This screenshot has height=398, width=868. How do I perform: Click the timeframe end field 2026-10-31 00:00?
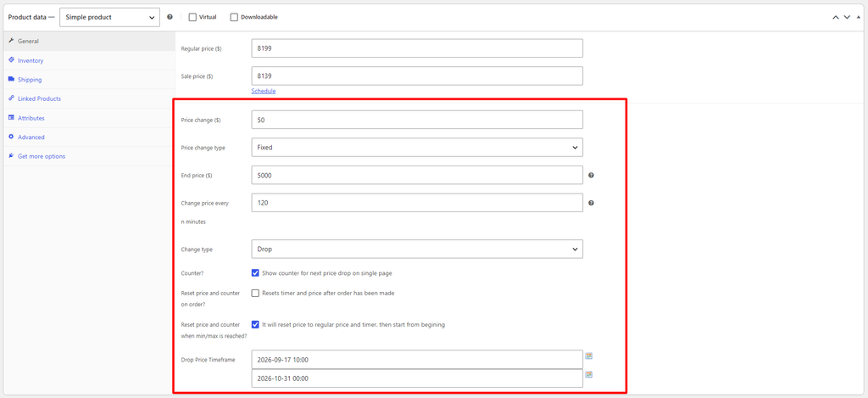[417, 378]
